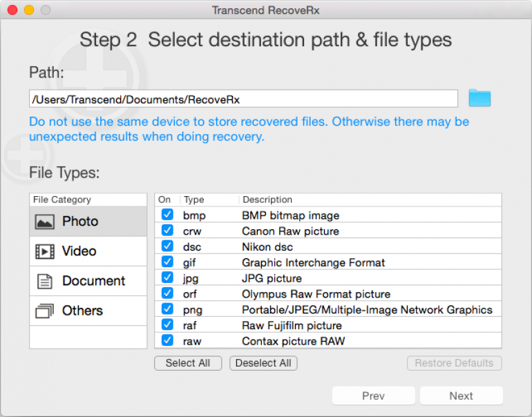Click the Description column header
Image resolution: width=532 pixels, height=417 pixels.
(267, 200)
